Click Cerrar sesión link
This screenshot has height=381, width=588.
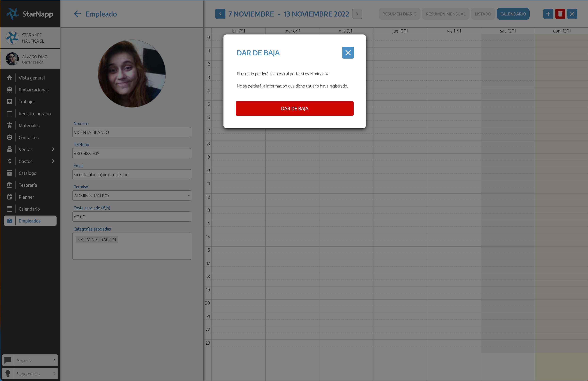tap(33, 62)
